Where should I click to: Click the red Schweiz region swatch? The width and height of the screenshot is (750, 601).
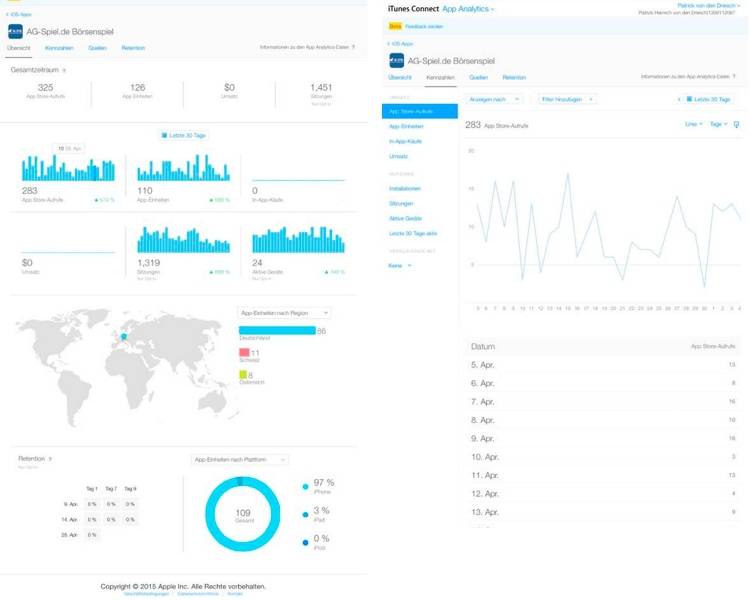coord(244,353)
